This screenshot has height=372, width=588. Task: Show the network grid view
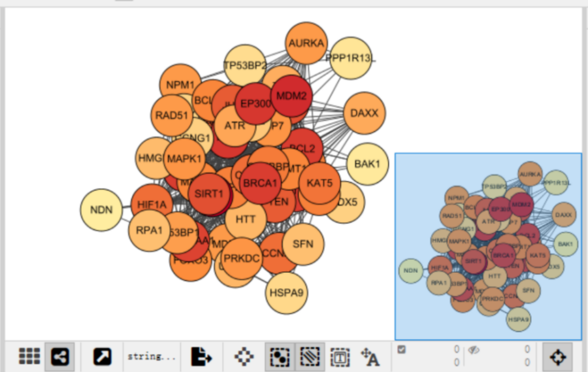click(29, 356)
